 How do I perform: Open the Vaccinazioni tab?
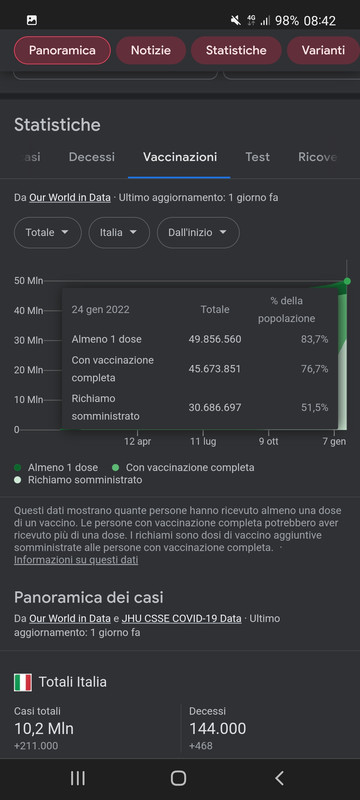(180, 157)
